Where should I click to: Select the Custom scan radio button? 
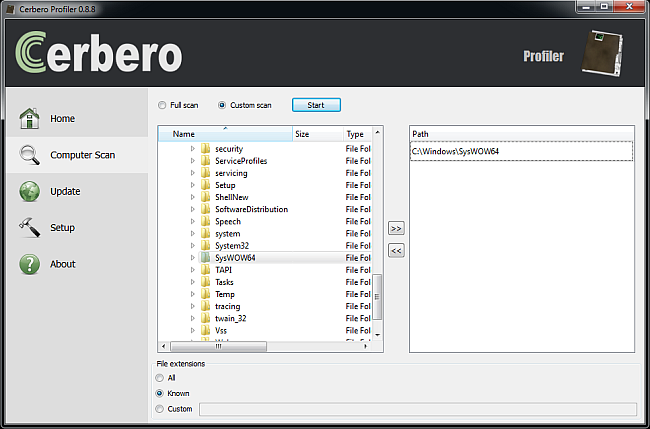pyautogui.click(x=222, y=105)
